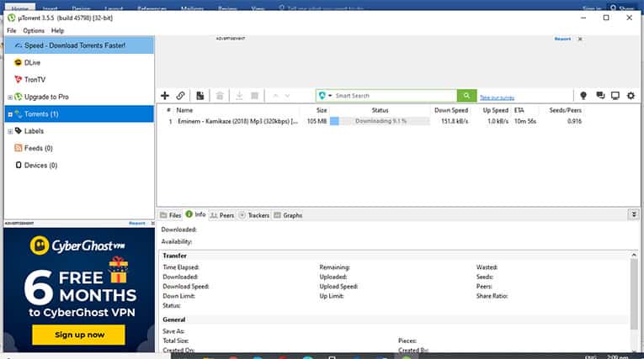Close the top advertisement banner
644x359 pixels.
click(580, 39)
